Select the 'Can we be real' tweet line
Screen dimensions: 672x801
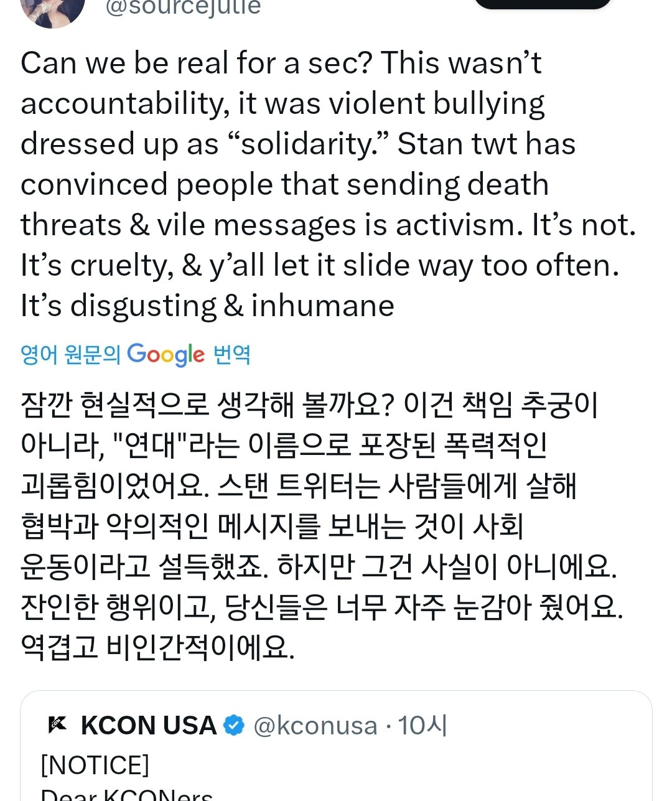click(281, 63)
